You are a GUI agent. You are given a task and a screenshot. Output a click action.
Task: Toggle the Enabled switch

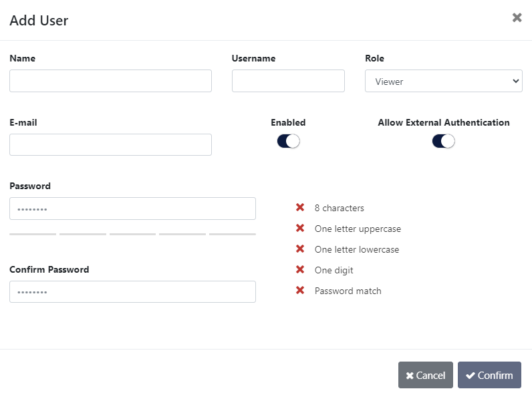[288, 141]
